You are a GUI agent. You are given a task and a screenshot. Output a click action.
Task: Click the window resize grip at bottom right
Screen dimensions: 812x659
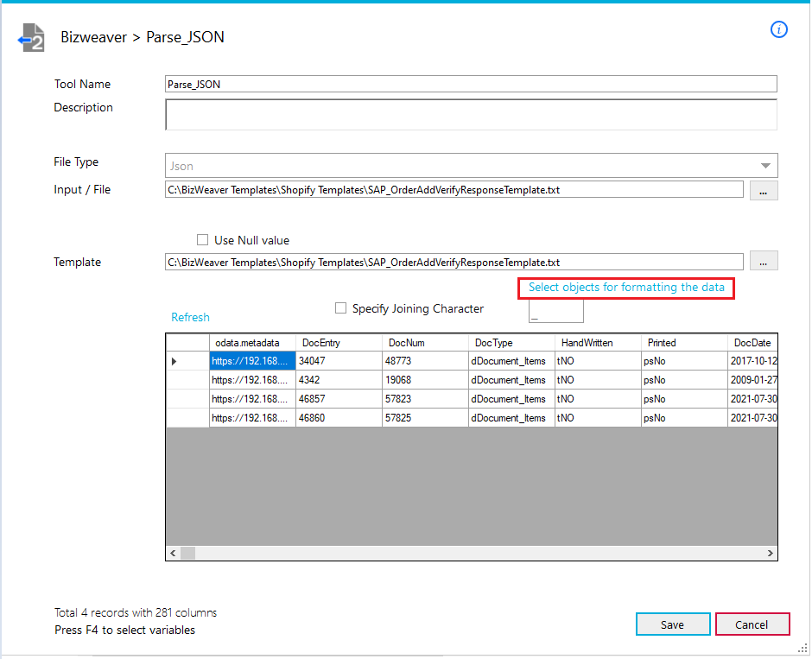[x=802, y=648]
